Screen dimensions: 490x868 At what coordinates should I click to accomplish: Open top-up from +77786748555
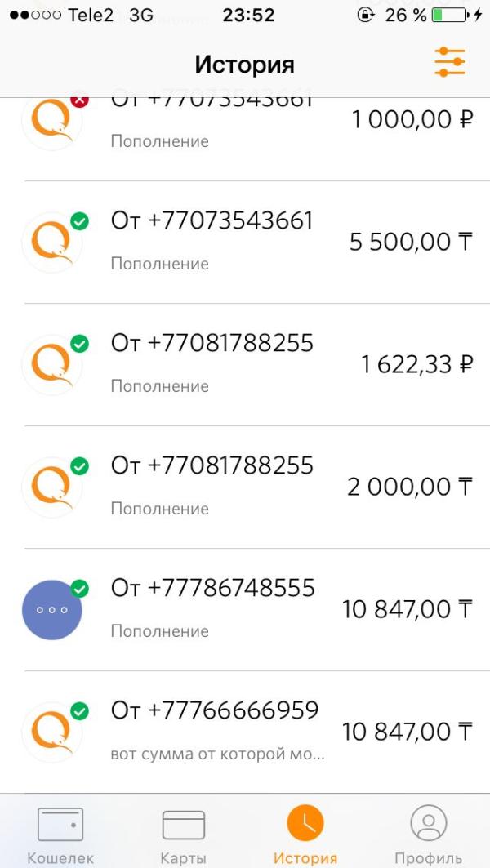click(x=257, y=610)
